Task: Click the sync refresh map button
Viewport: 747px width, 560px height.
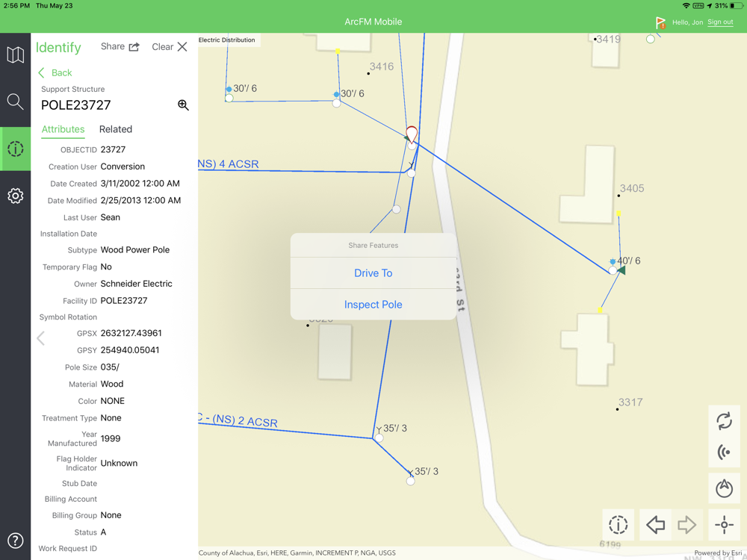Action: point(724,421)
